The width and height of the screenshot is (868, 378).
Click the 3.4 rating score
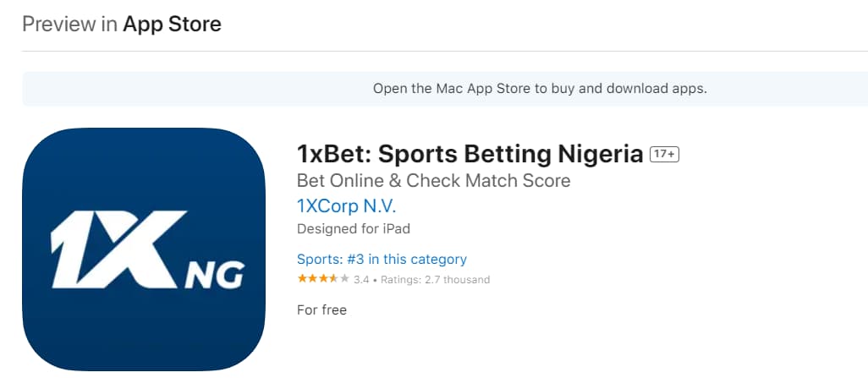click(x=361, y=280)
